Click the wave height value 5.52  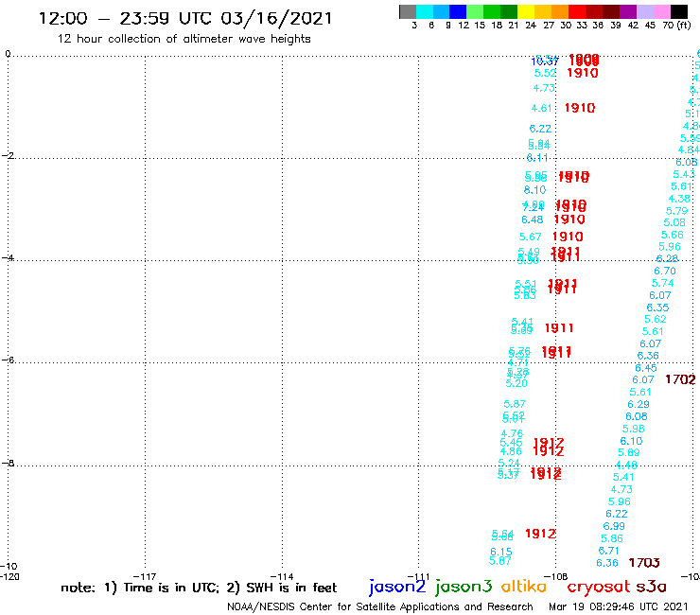545,73
